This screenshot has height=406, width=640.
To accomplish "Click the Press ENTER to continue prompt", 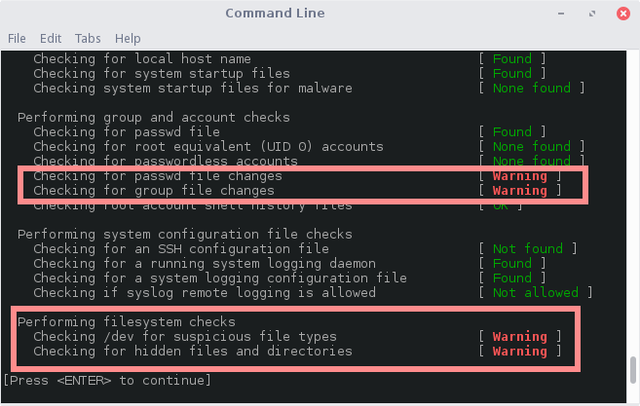I will [108, 381].
